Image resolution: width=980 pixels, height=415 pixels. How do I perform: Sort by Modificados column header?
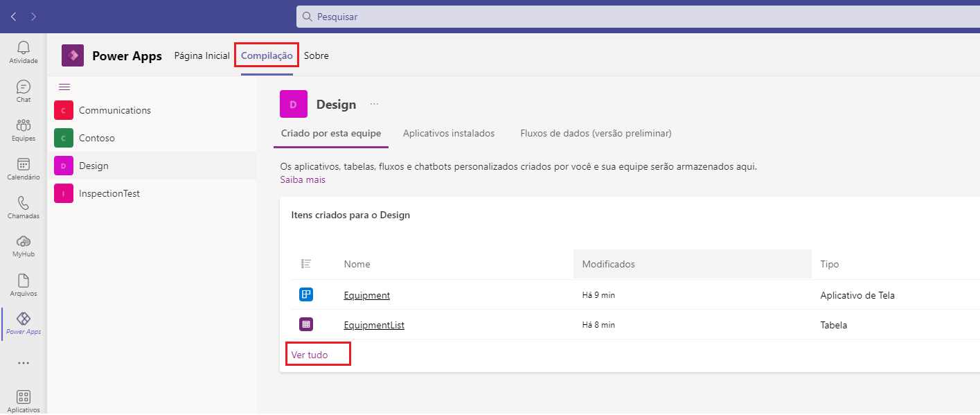click(x=692, y=264)
